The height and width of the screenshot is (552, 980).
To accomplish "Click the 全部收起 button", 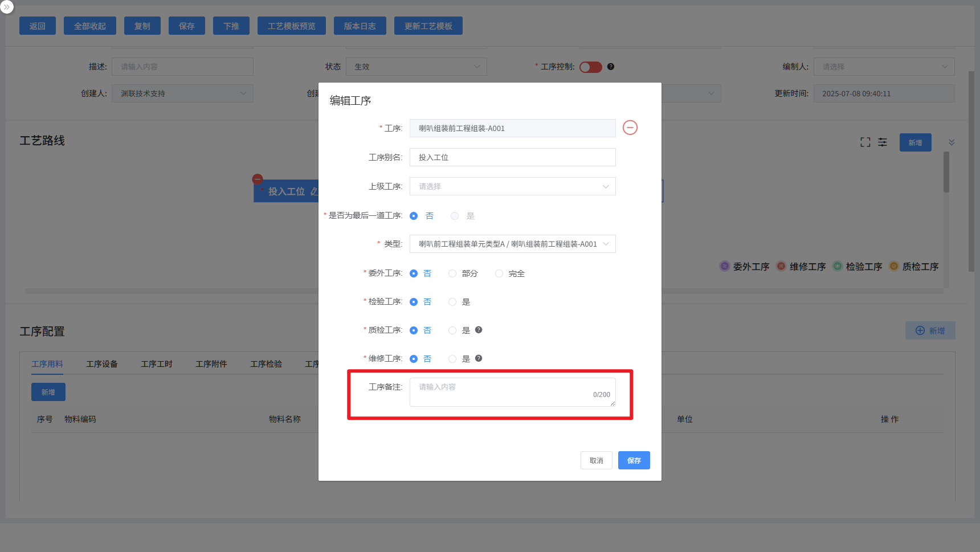I will click(90, 26).
